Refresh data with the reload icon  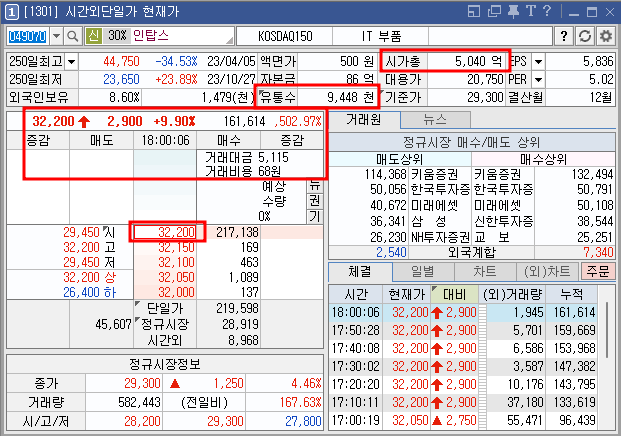(585, 36)
